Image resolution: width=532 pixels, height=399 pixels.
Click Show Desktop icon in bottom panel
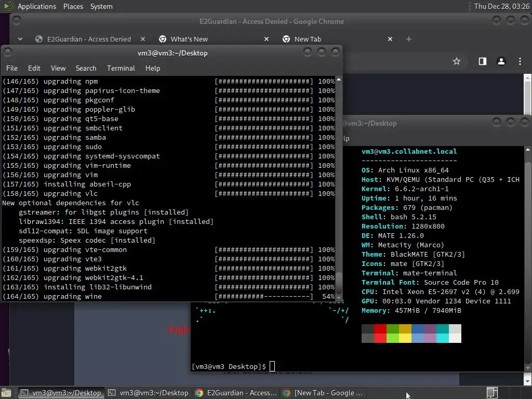point(6,393)
